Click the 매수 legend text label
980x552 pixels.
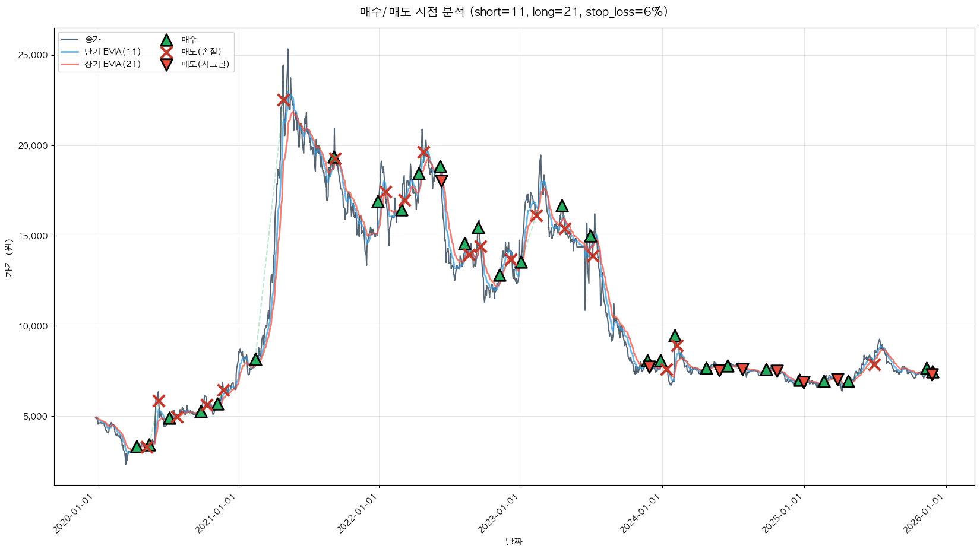[189, 40]
